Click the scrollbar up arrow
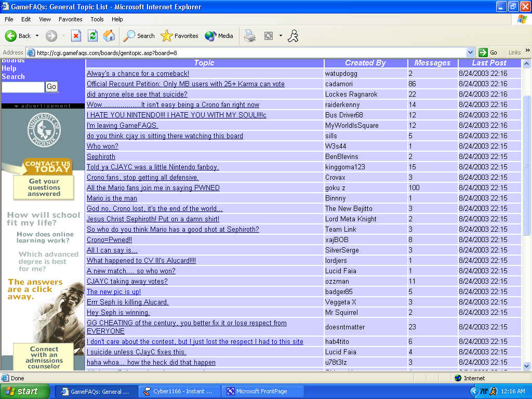The width and height of the screenshot is (532, 399). (526, 63)
